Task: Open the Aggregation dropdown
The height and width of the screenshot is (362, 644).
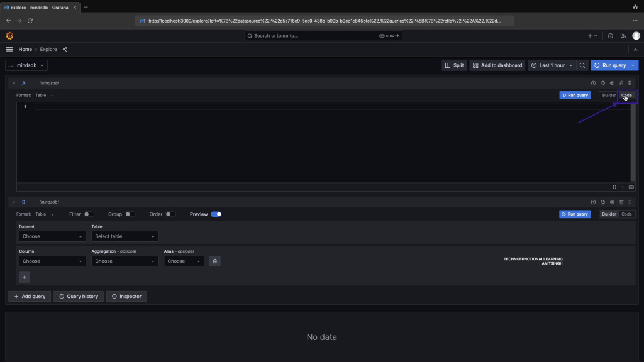Action: point(125,261)
